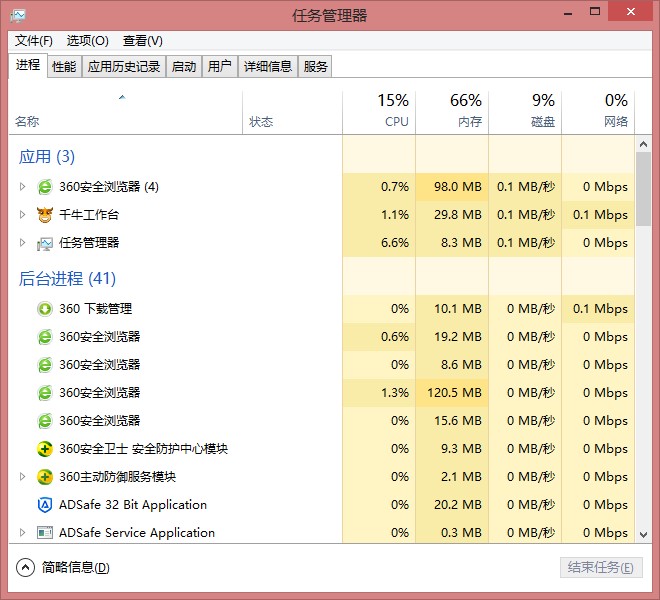The height and width of the screenshot is (600, 660).
Task: Click the 0.3 MB memory value
Action: [x=461, y=533]
